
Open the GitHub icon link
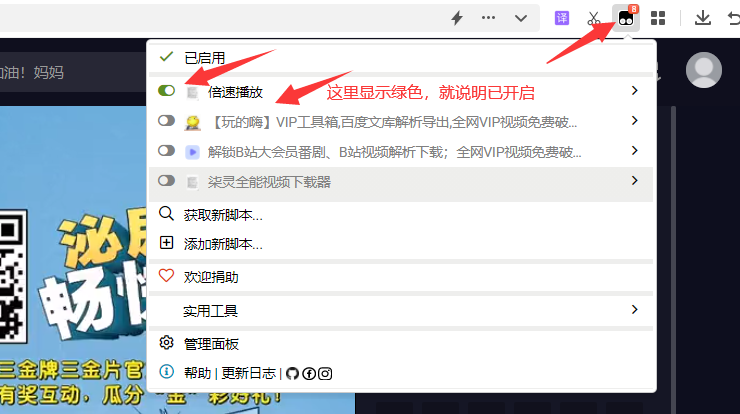pyautogui.click(x=292, y=374)
